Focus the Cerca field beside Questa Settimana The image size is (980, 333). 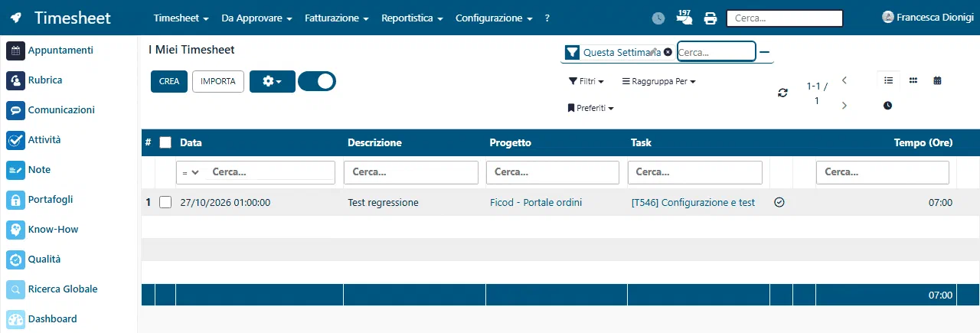pos(717,52)
